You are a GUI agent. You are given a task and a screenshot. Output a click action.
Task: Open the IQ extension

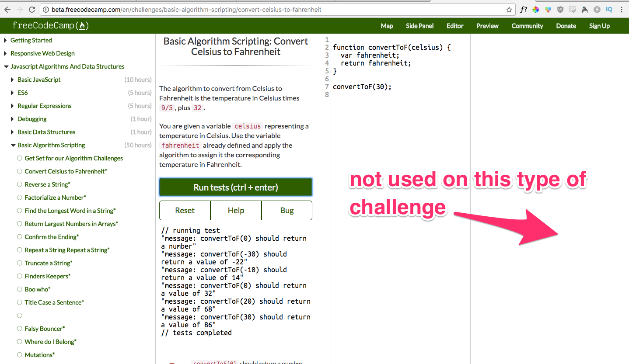tap(609, 9)
